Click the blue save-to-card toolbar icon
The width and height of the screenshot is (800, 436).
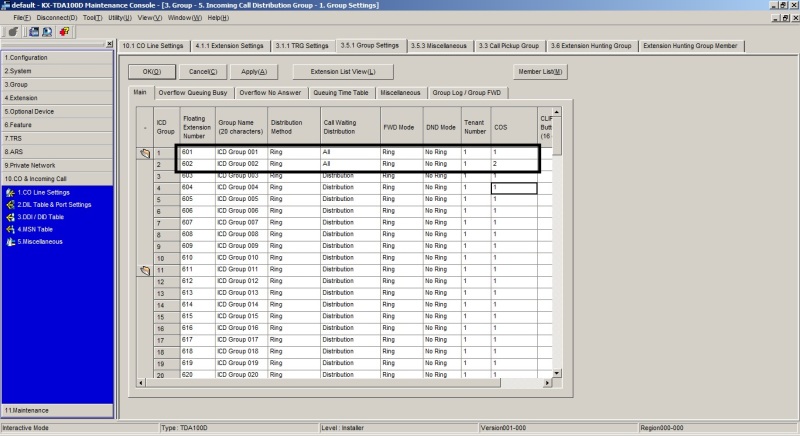[34, 32]
